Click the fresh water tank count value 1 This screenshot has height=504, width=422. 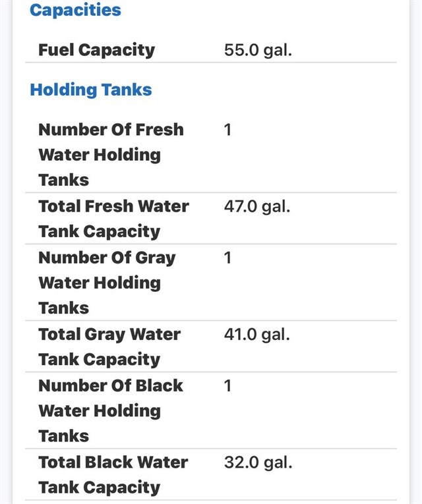pos(227,130)
